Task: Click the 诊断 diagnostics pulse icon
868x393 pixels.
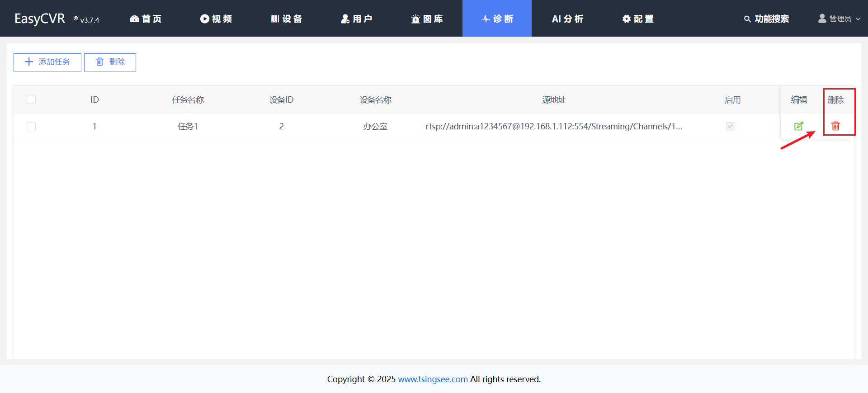Action: 486,19
